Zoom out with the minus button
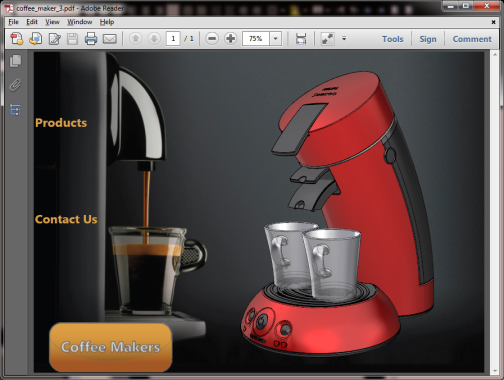The image size is (504, 380). pos(212,39)
